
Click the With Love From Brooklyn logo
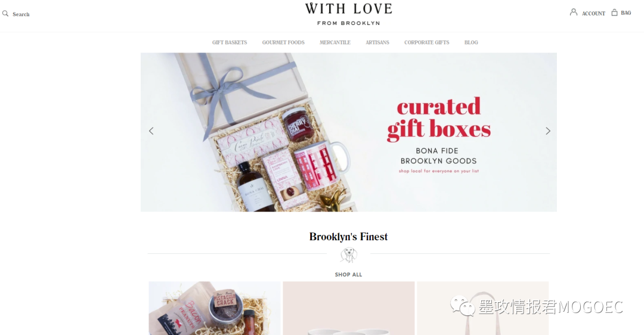348,14
